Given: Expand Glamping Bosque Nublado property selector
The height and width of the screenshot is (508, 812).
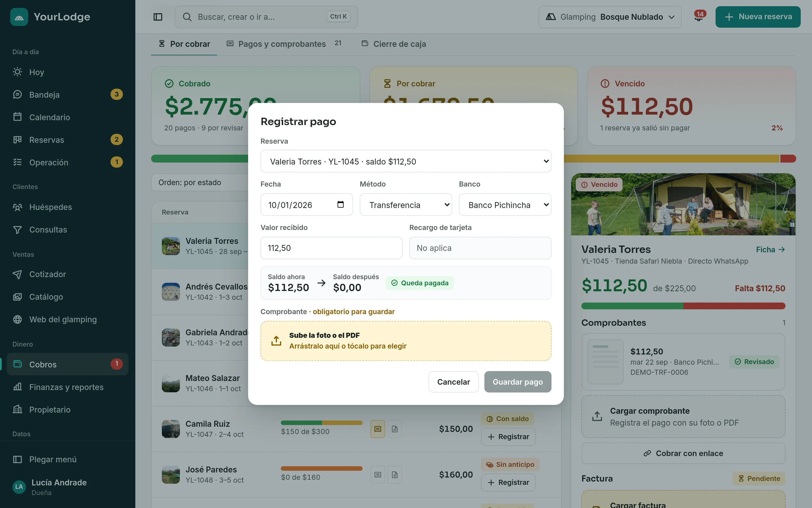Looking at the screenshot, I should [x=610, y=17].
